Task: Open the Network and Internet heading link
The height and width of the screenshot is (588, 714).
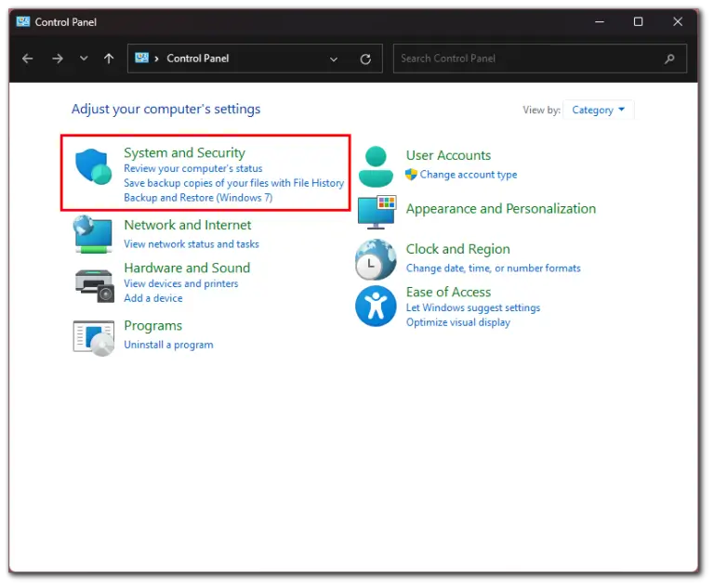Action: 188,225
